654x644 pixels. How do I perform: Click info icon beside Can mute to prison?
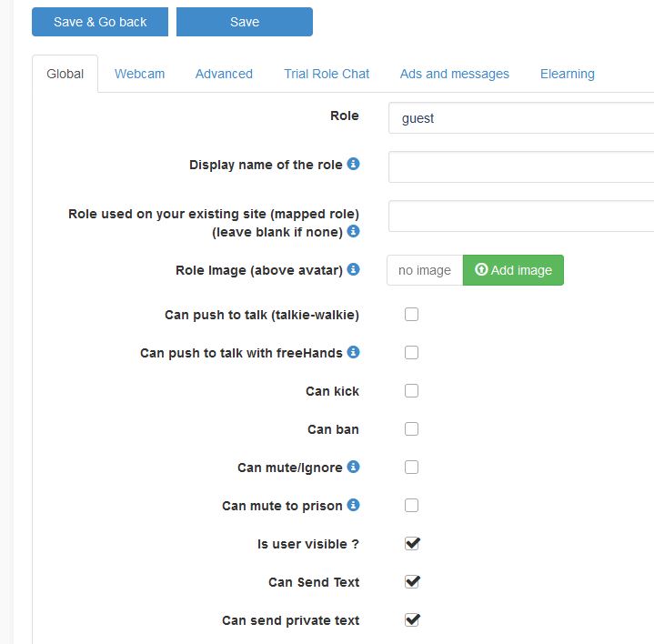pyautogui.click(x=354, y=505)
